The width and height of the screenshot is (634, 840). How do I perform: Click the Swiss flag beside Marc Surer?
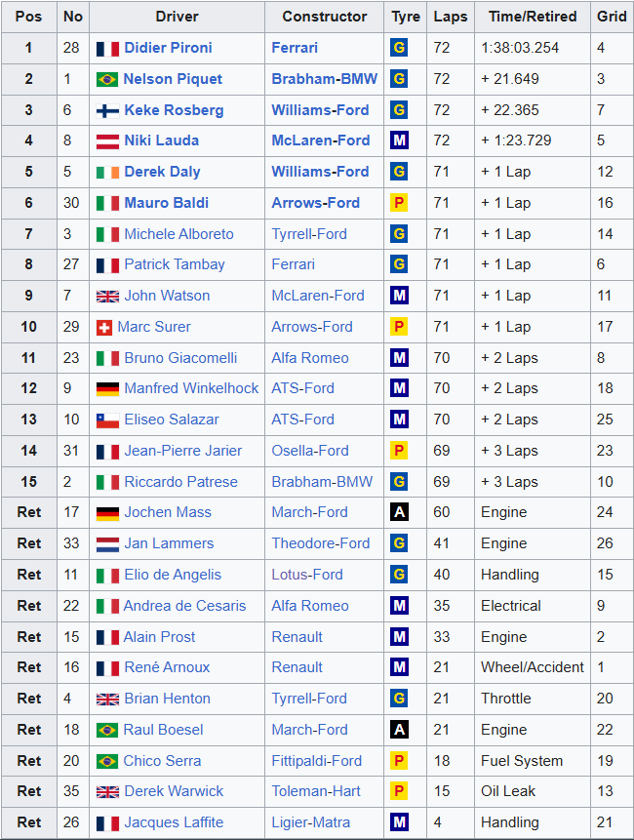click(x=104, y=328)
